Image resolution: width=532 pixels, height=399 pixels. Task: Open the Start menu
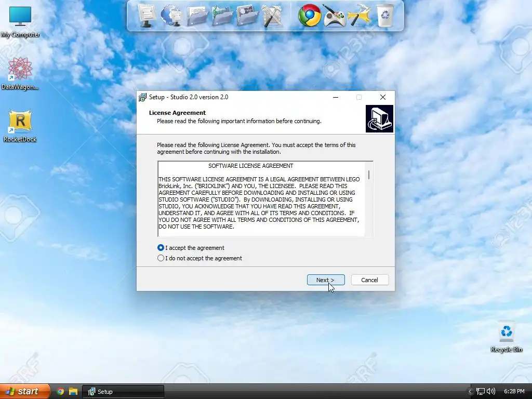click(x=24, y=391)
